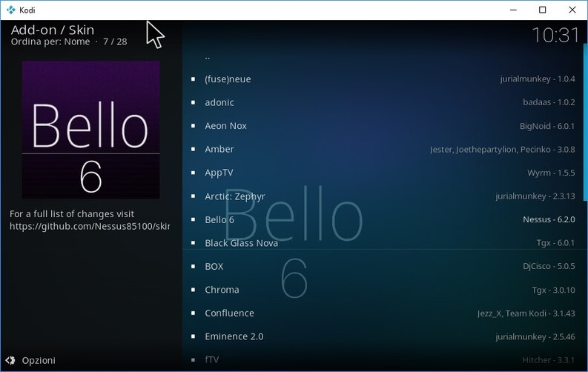
Task: Open the Chroma skin entry
Action: point(383,290)
